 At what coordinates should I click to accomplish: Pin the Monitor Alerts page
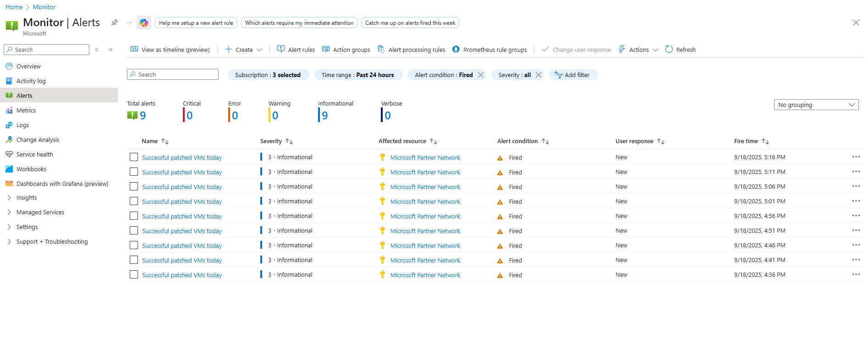tap(115, 22)
